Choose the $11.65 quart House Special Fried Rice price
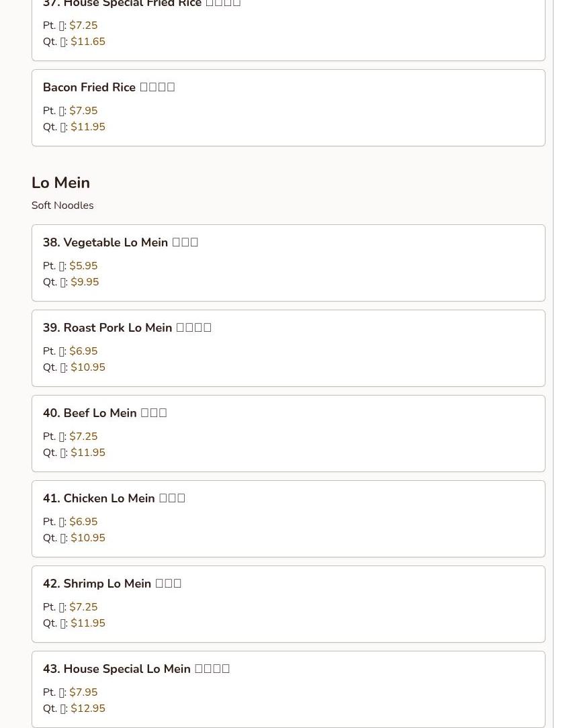This screenshot has height=728, width=567. click(x=88, y=42)
